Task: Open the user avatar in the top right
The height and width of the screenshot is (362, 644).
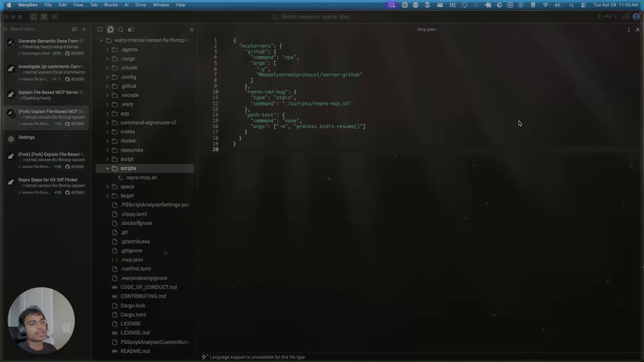Action: (636, 17)
